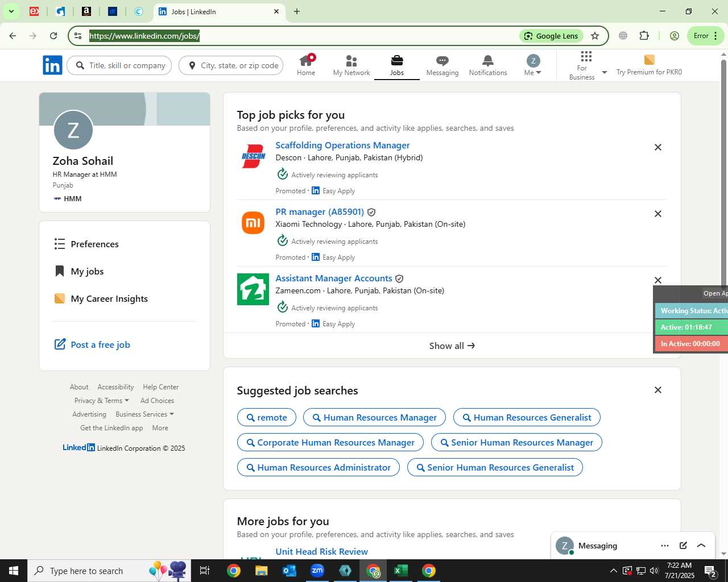Image resolution: width=728 pixels, height=582 pixels.
Task: Open Notifications bell icon
Action: click(x=488, y=65)
